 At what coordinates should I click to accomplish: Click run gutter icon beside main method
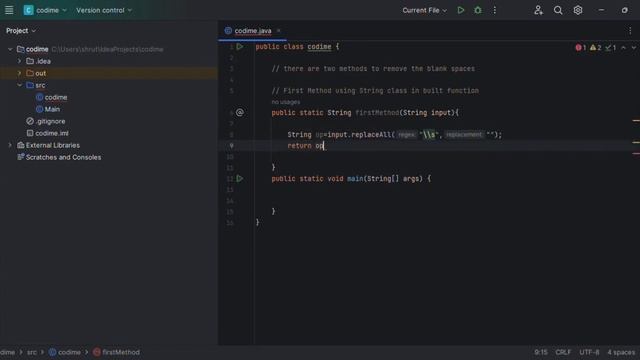[240, 178]
